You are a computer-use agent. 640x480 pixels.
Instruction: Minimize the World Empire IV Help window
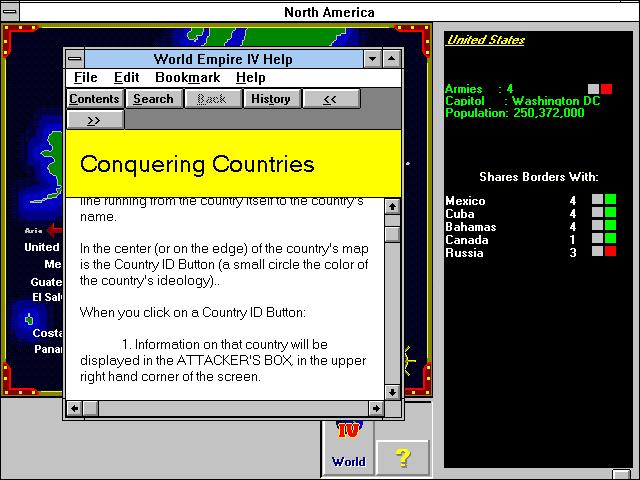372,59
